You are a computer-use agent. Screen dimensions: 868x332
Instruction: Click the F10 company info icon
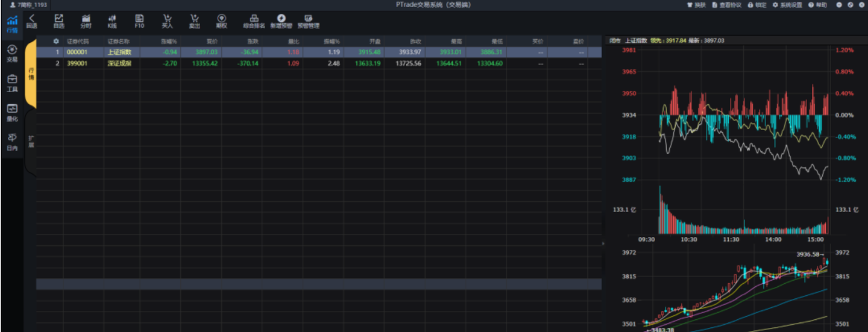click(139, 21)
